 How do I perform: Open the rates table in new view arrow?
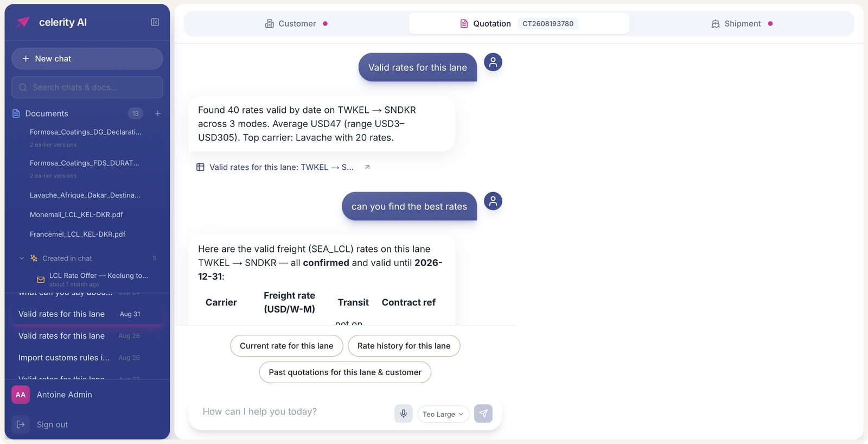coord(367,167)
